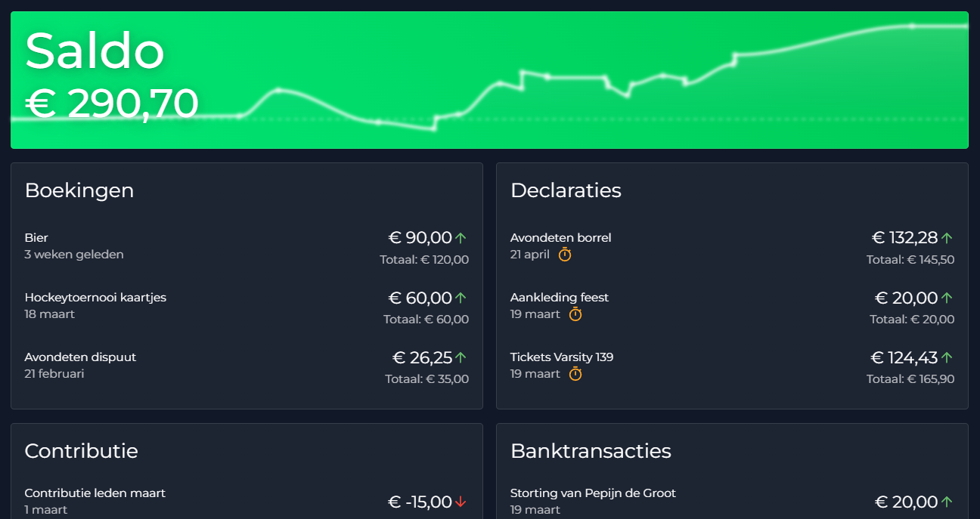Viewport: 980px width, 519px height.
Task: Click the Totaal: € 145,50 value
Action: click(910, 260)
